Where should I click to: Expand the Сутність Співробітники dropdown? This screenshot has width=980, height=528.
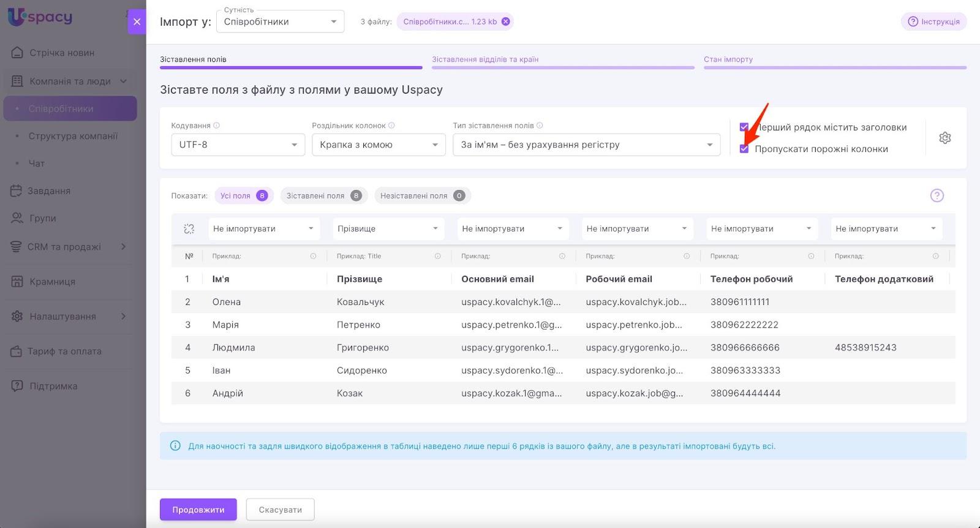pos(280,22)
